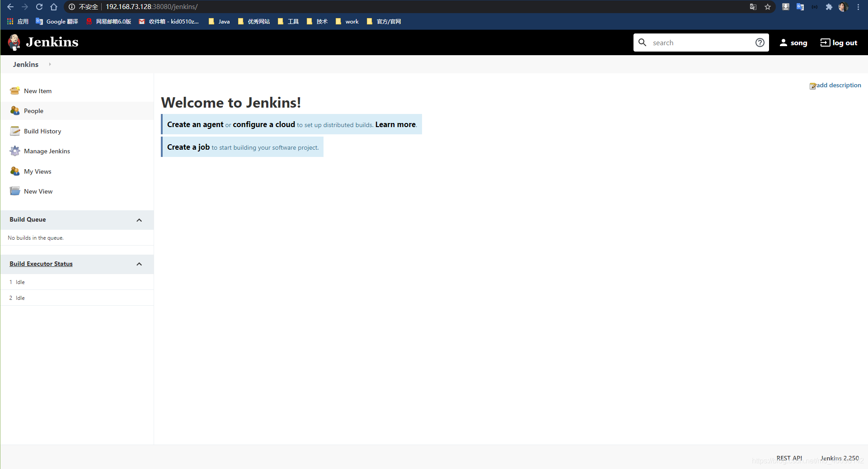
Task: Click the Jenkins butler logo icon
Action: point(14,42)
